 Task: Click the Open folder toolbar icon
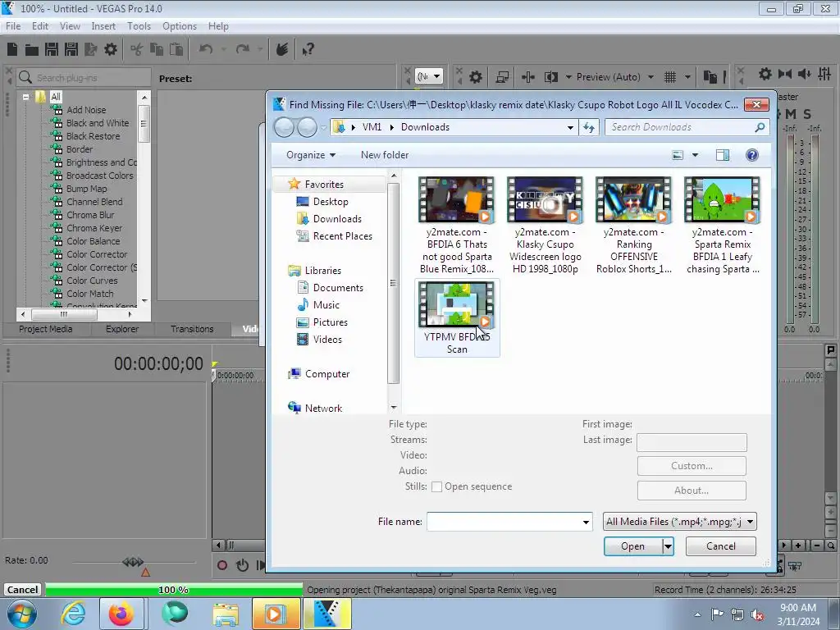pyautogui.click(x=32, y=50)
